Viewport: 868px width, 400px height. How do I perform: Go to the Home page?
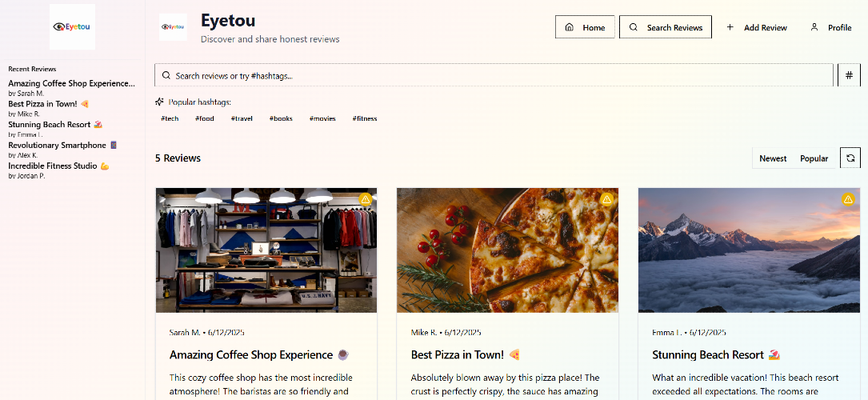click(585, 27)
